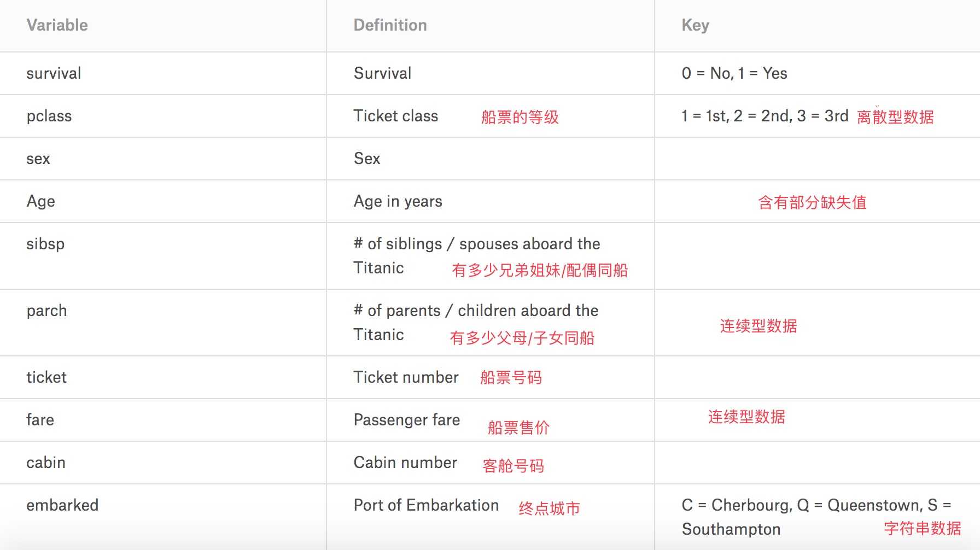The width and height of the screenshot is (980, 550).
Task: Click the sex variable cell
Action: [38, 159]
